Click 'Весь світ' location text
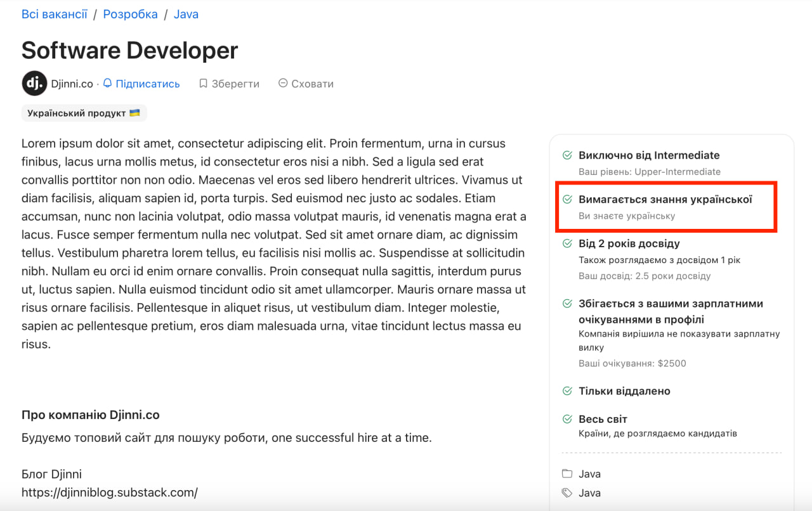 pos(603,419)
